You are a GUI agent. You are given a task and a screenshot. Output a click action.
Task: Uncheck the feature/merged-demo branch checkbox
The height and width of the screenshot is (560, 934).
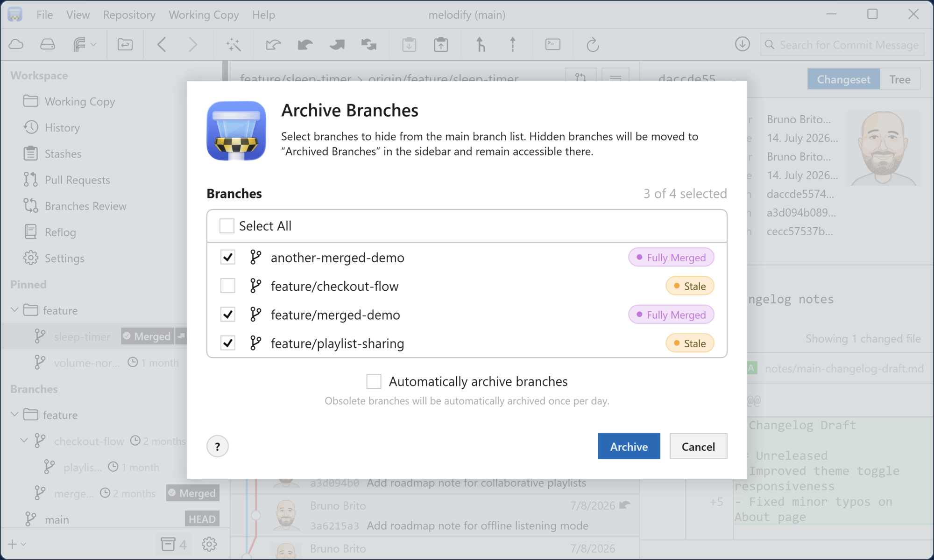coord(228,315)
